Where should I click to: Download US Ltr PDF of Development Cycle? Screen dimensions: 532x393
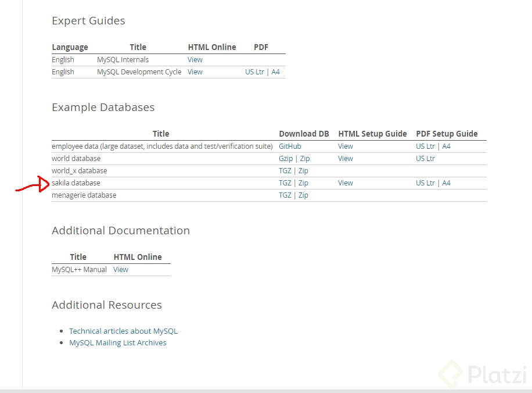(254, 72)
